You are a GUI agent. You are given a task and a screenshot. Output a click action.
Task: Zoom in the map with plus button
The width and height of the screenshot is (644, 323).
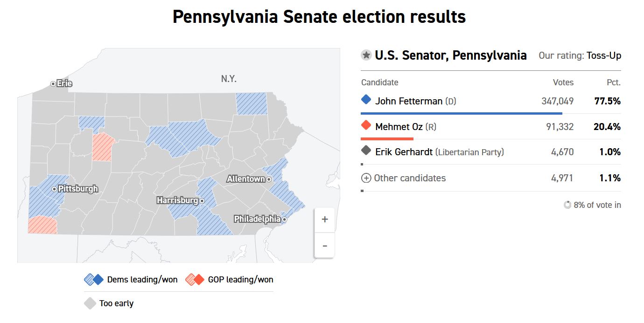(325, 220)
